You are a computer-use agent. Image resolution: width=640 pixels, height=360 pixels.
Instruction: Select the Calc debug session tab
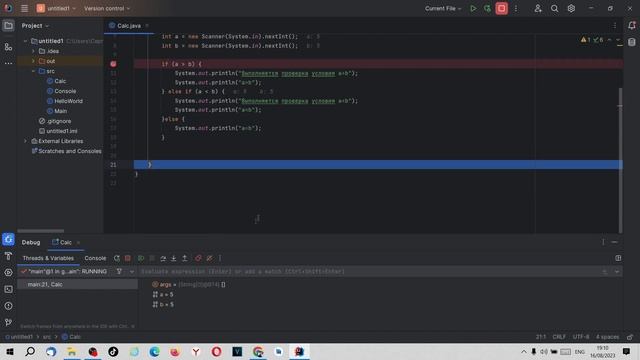62,242
